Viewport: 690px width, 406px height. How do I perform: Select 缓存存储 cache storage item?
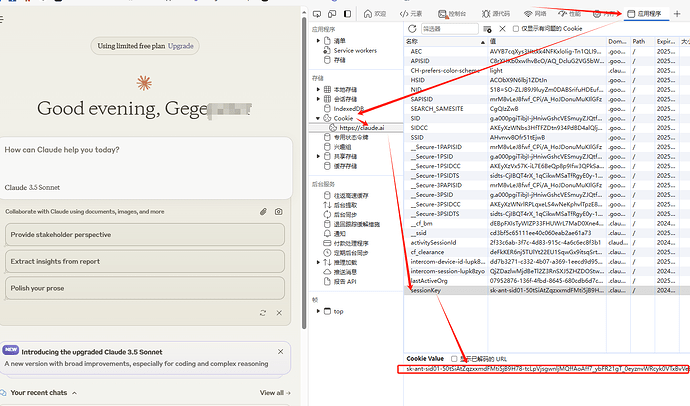coord(340,166)
